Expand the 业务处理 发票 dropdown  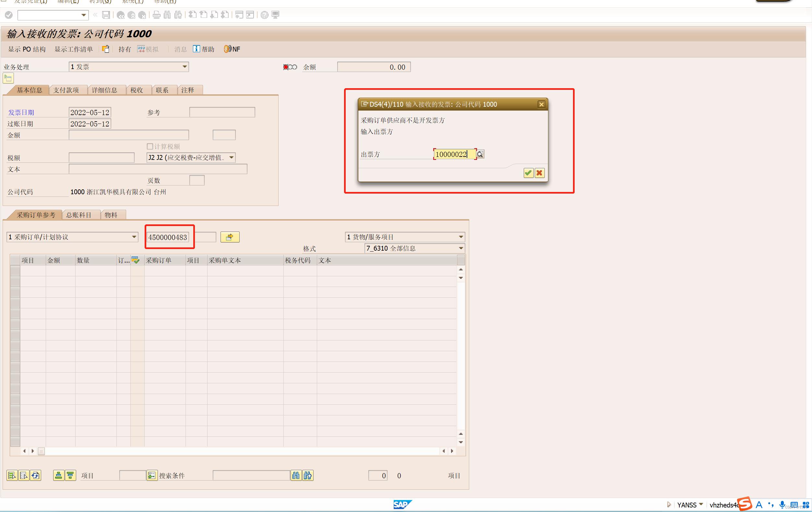tap(185, 66)
